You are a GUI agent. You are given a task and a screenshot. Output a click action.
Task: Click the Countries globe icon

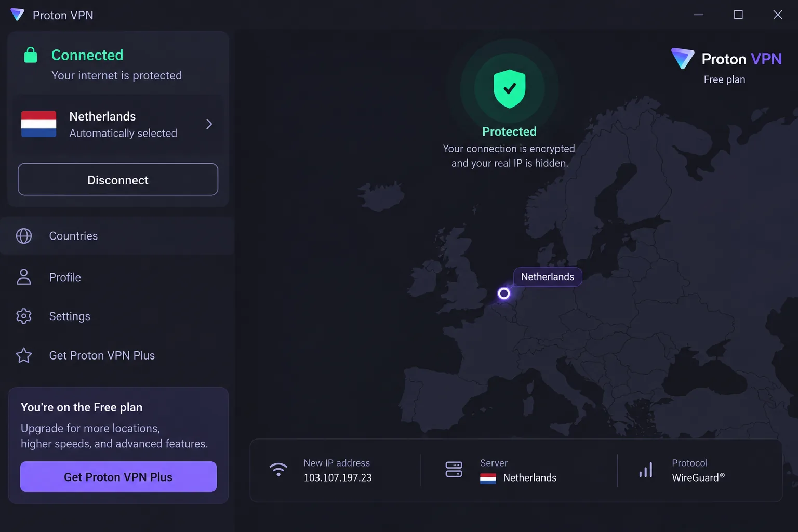pyautogui.click(x=24, y=236)
